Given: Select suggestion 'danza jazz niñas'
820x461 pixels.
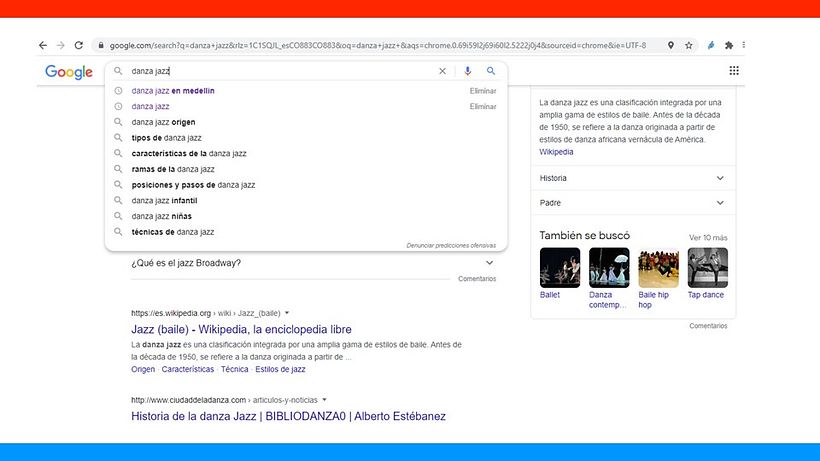Looking at the screenshot, I should coord(162,216).
